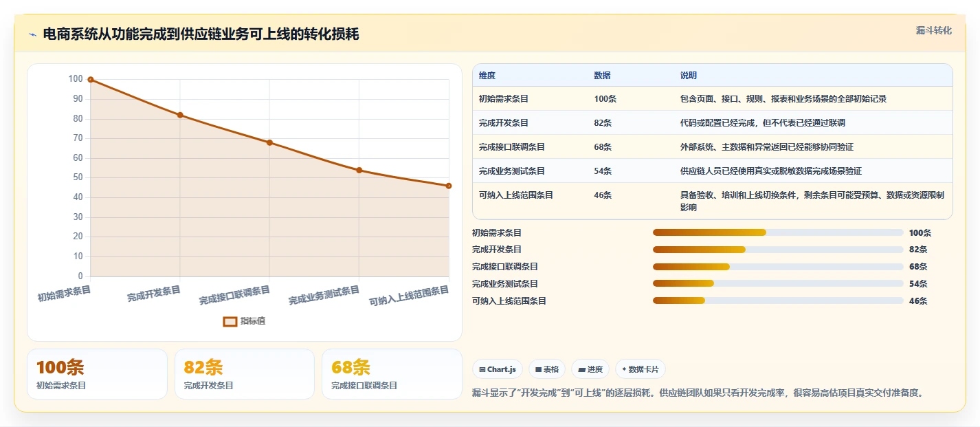Click the summary text starting 漏斗显示了

tap(698, 393)
